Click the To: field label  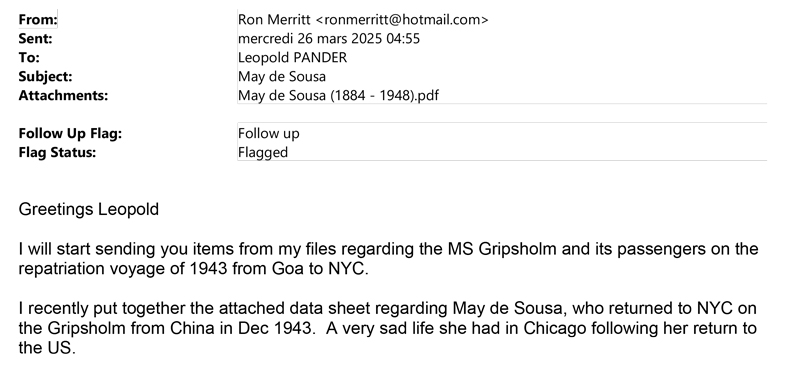click(29, 57)
